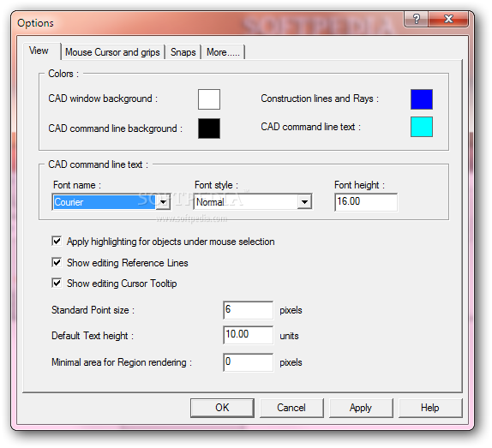Image resolution: width=492 pixels, height=448 pixels.
Task: Edit Minimal area for Region rendering field
Action: [249, 362]
